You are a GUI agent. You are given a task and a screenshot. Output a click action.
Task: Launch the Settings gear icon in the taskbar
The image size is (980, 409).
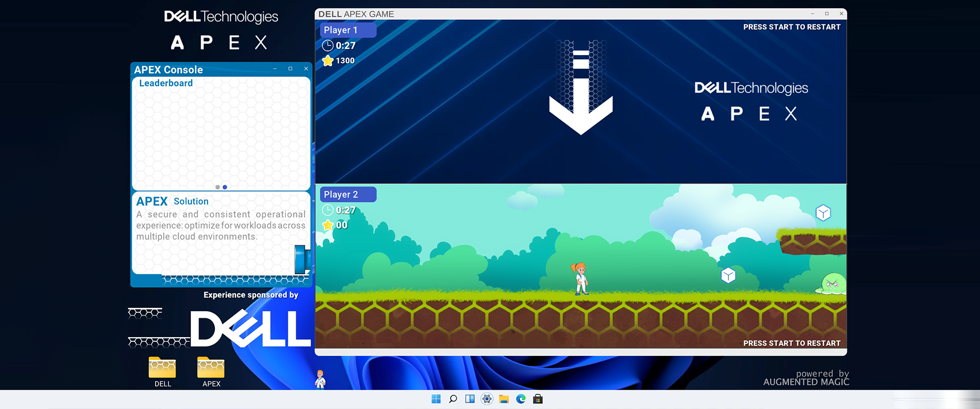[487, 399]
